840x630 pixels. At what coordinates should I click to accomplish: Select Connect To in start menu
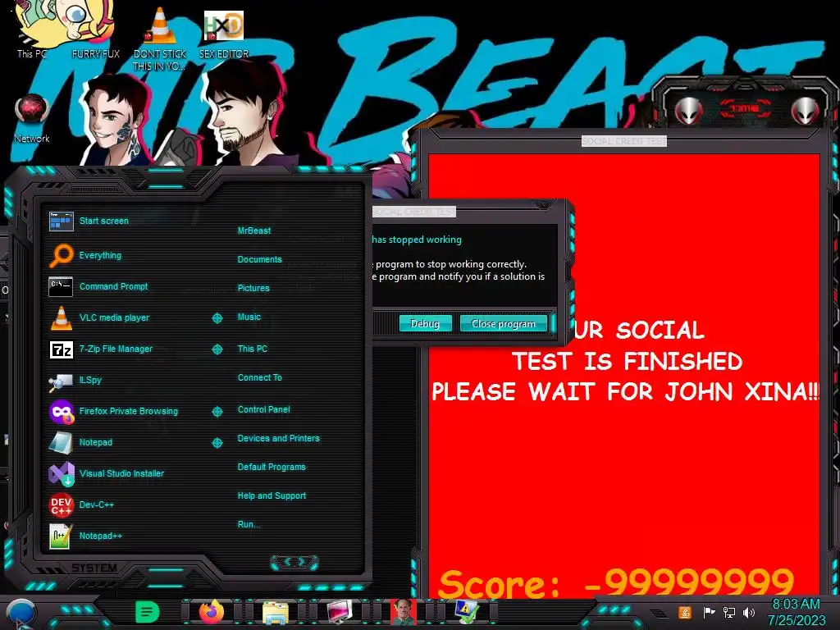259,377
